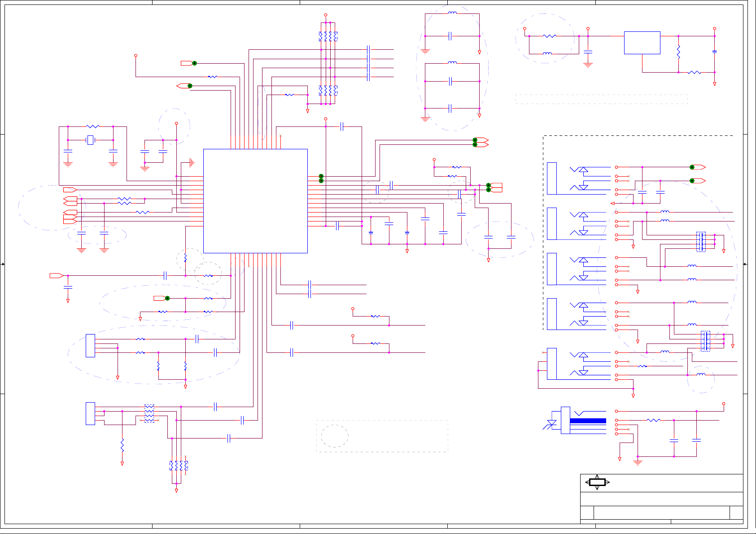
Task: Select the thick blue bus bar
Action: [x=588, y=421]
